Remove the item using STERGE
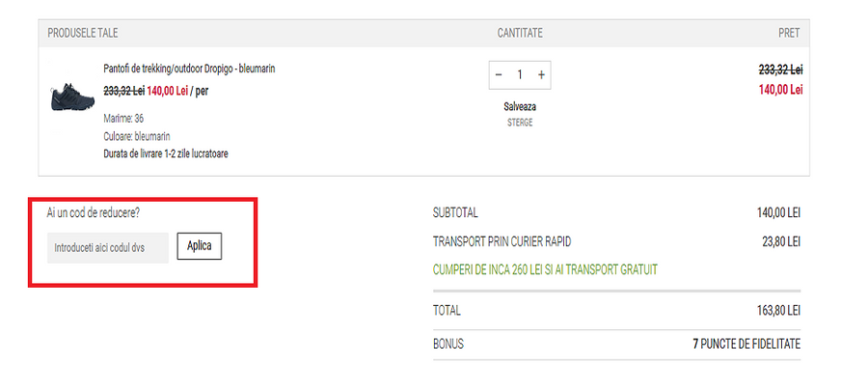 point(520,123)
